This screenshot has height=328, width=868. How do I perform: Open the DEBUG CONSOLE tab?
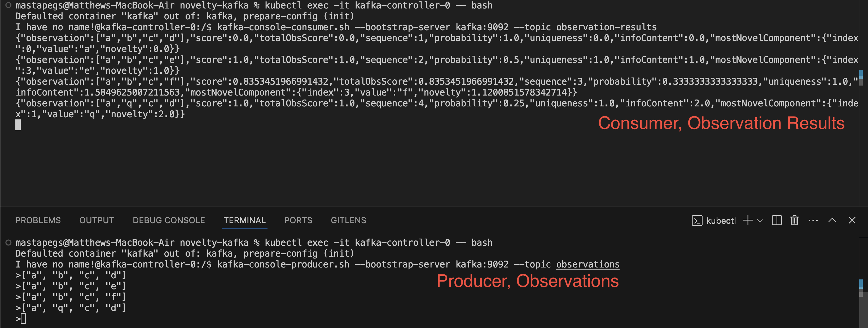pyautogui.click(x=169, y=220)
